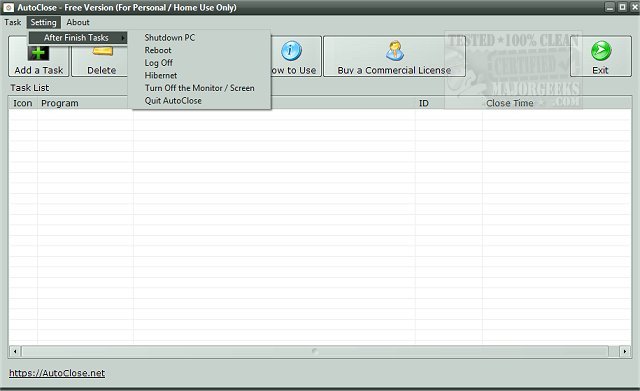This screenshot has width=640, height=391.
Task: Open the Task menu
Action: [x=12, y=22]
